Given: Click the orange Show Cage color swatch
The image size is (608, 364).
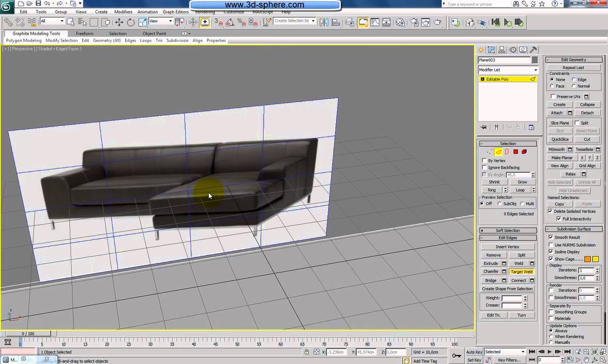Looking at the screenshot, I should [x=587, y=259].
